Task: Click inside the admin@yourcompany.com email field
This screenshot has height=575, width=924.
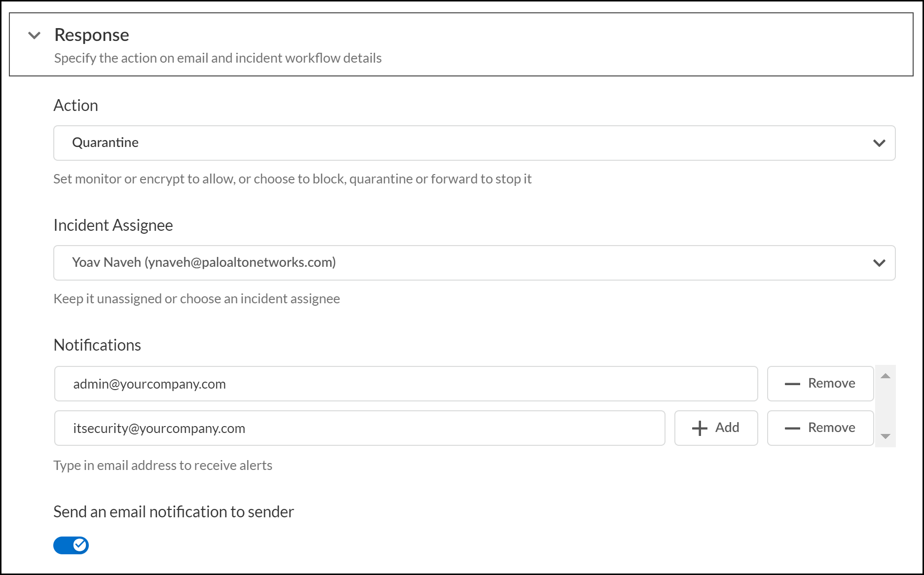Action: click(x=405, y=384)
